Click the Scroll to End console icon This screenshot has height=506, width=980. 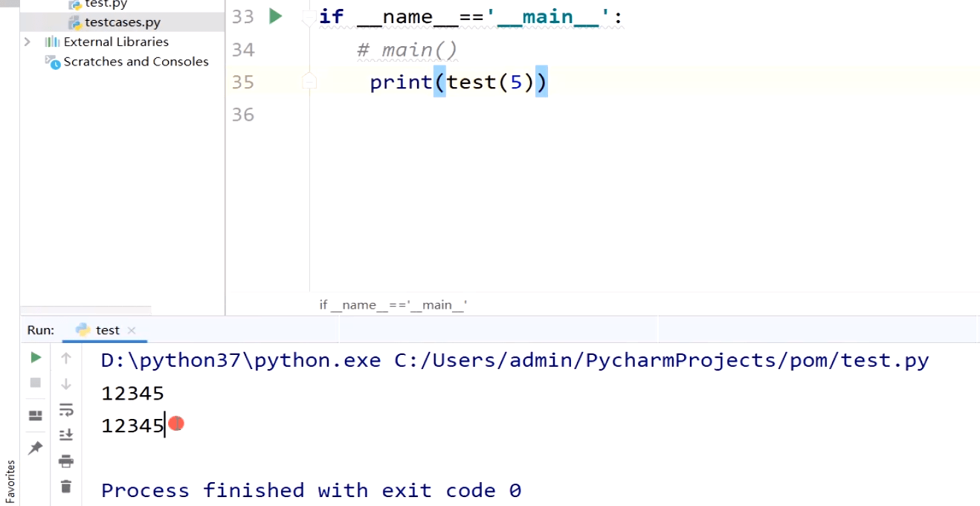click(66, 435)
